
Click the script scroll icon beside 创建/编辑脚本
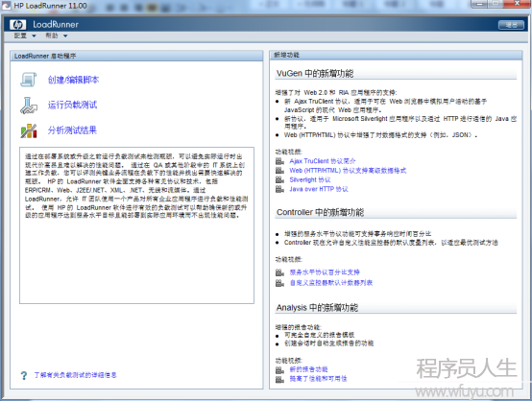pyautogui.click(x=29, y=80)
